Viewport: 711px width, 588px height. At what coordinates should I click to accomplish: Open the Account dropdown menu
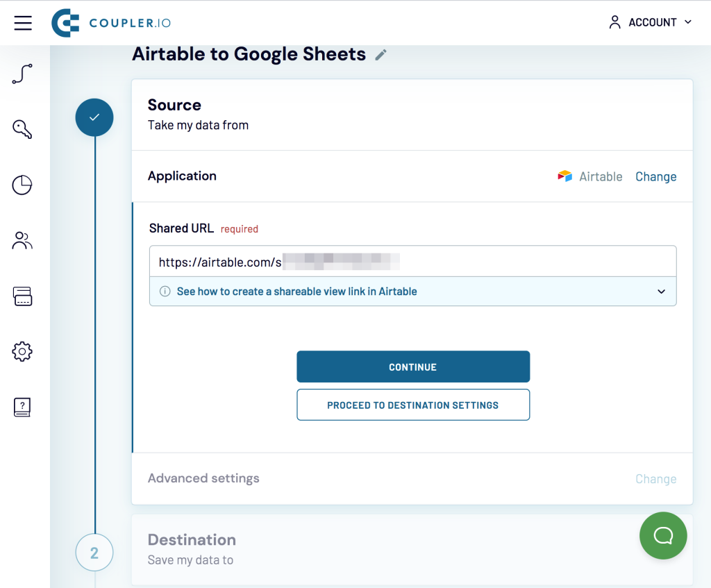pos(650,22)
